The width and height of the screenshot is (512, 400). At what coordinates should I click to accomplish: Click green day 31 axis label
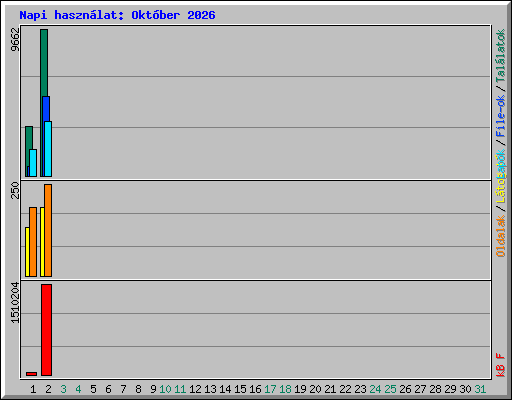point(480,389)
